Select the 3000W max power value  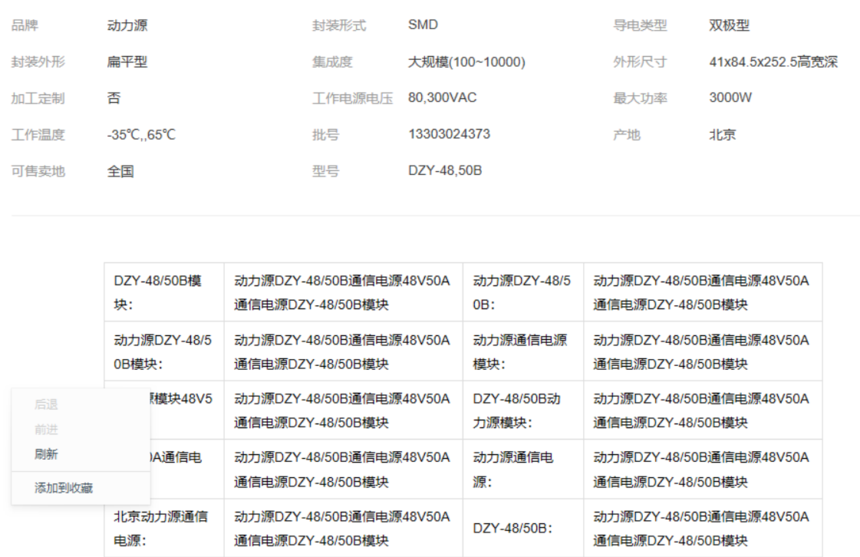click(731, 98)
